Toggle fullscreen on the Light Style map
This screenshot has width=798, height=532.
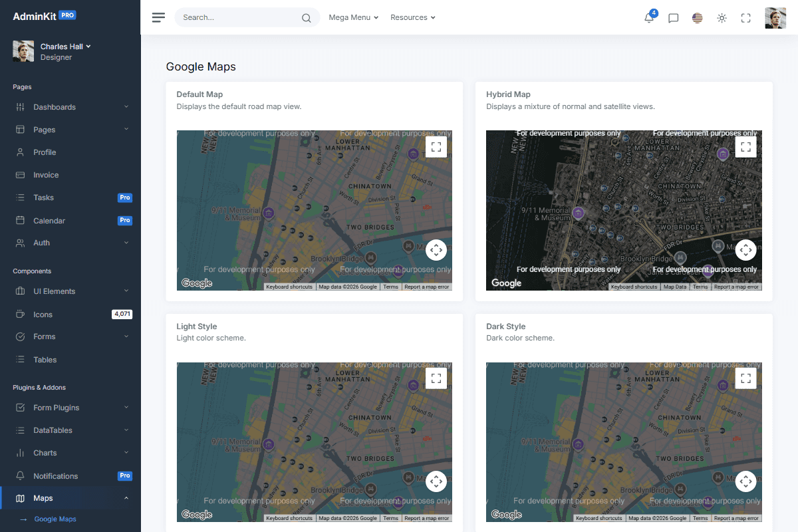436,378
